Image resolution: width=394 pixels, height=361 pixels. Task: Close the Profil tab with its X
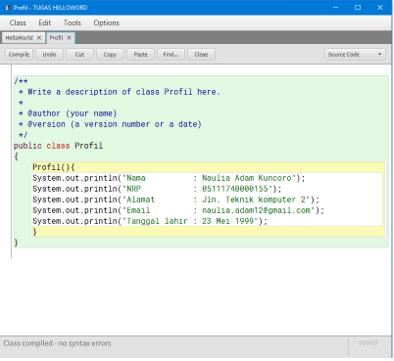point(69,38)
